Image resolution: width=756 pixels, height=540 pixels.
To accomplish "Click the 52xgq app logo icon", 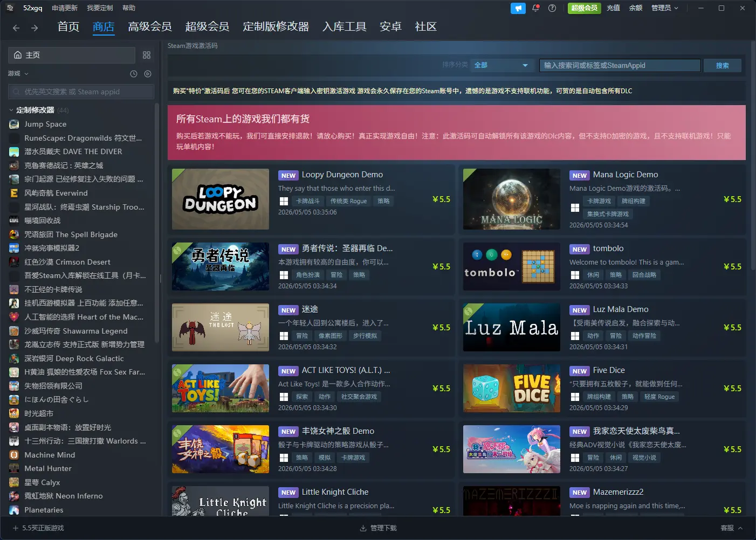I will [10, 8].
